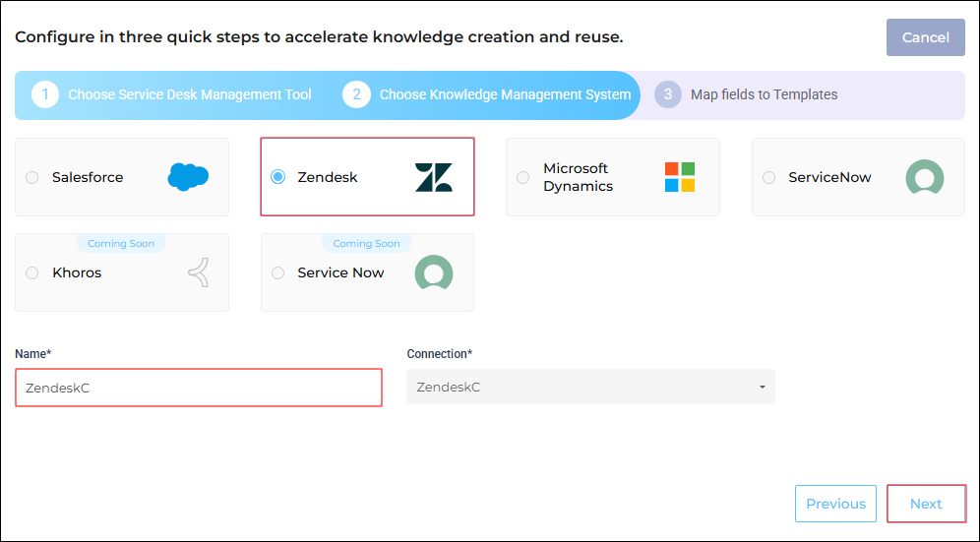The image size is (980, 542).
Task: Click the step 3 number circle
Action: (x=667, y=95)
